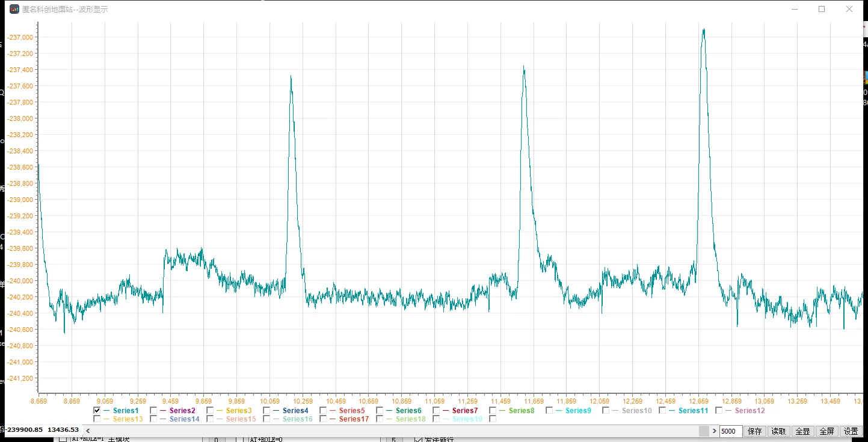The height and width of the screenshot is (442, 868).
Task: Click the 13436.53 cursor readout value
Action: (x=63, y=429)
